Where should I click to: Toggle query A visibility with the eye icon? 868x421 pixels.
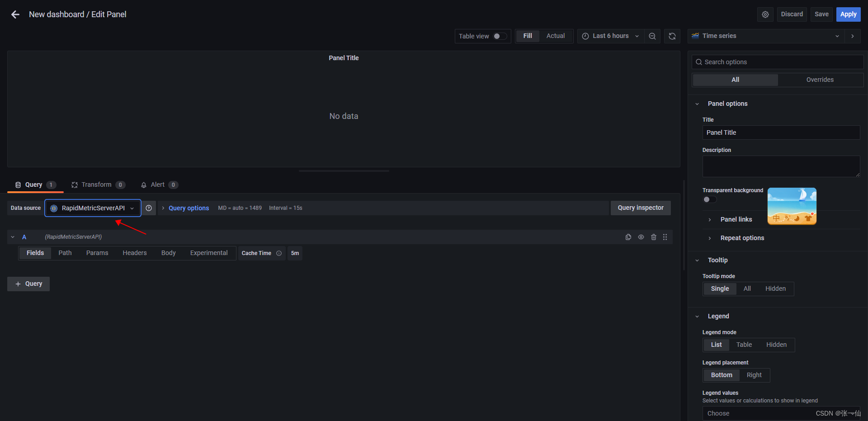coord(641,237)
